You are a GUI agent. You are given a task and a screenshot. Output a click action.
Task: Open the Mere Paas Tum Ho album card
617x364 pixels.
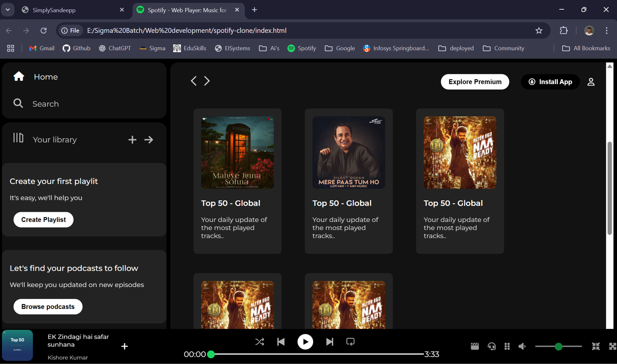point(349,181)
